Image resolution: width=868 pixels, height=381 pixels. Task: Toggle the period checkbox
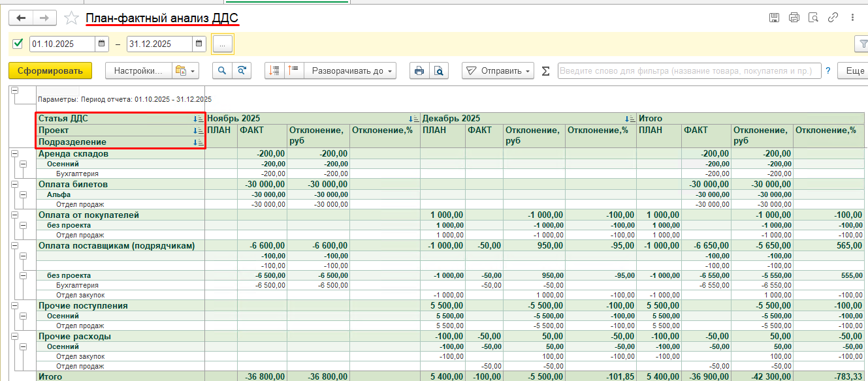18,44
